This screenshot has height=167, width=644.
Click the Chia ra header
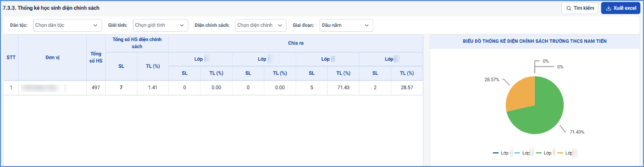[x=295, y=43]
